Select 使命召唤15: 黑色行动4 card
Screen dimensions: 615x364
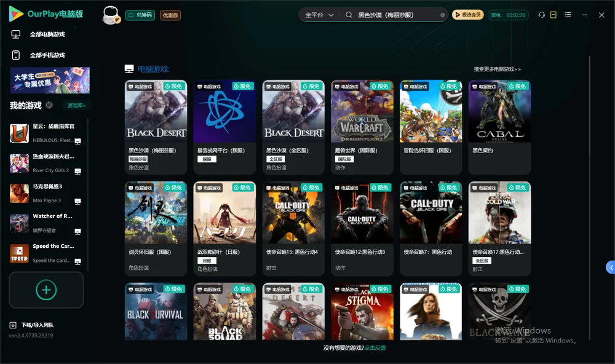[293, 229]
